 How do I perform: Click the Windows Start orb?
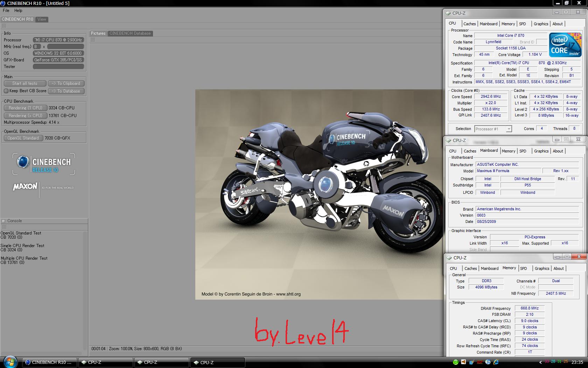point(10,361)
